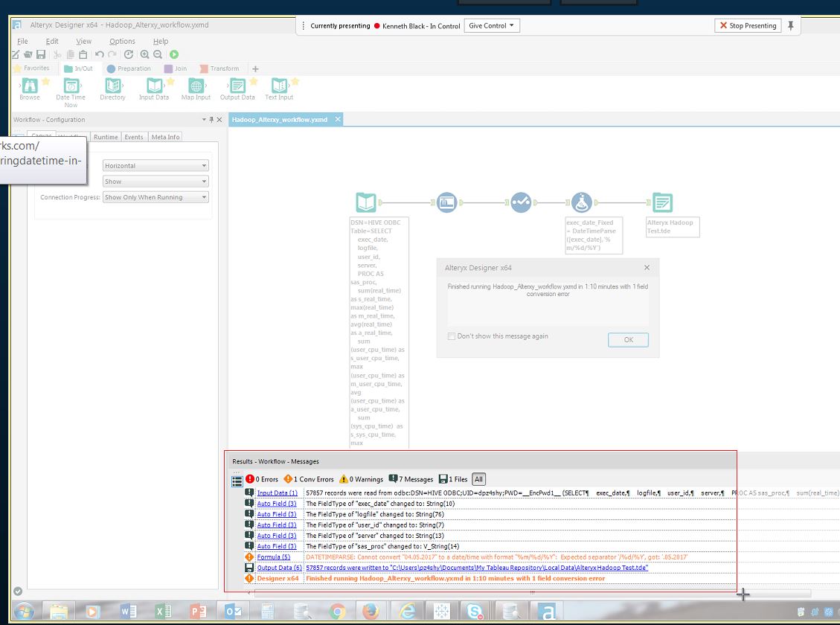The image size is (840, 625).
Task: Click the Input Data node on canvas
Action: point(366,202)
